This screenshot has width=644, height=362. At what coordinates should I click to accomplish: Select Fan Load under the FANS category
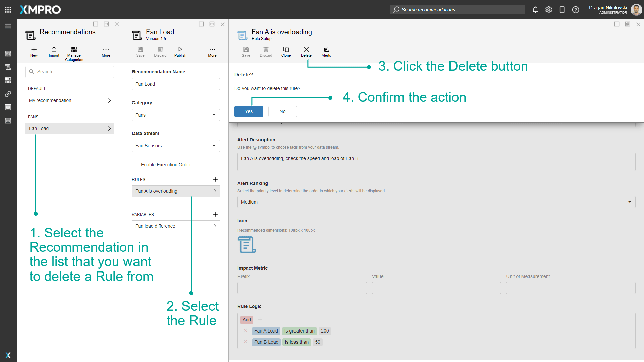70,128
